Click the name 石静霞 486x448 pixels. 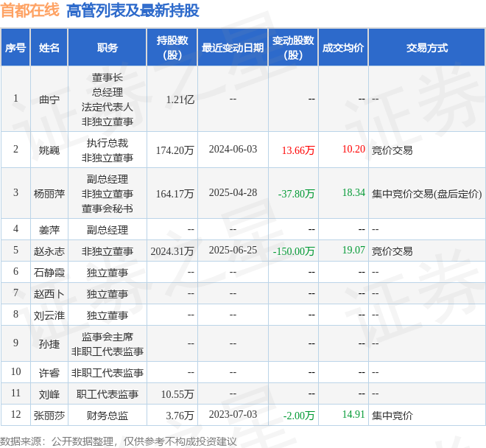tap(49, 273)
